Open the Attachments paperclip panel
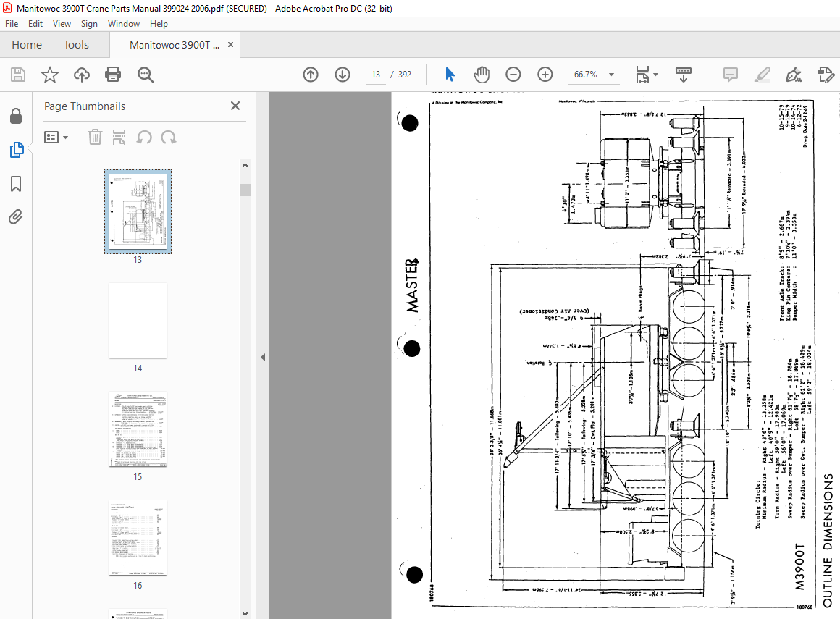840x619 pixels. 16,217
